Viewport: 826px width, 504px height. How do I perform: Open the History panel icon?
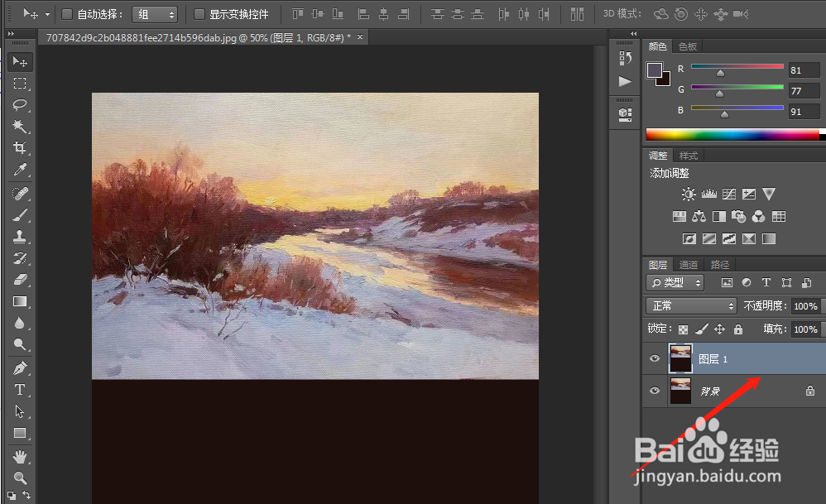tap(626, 58)
